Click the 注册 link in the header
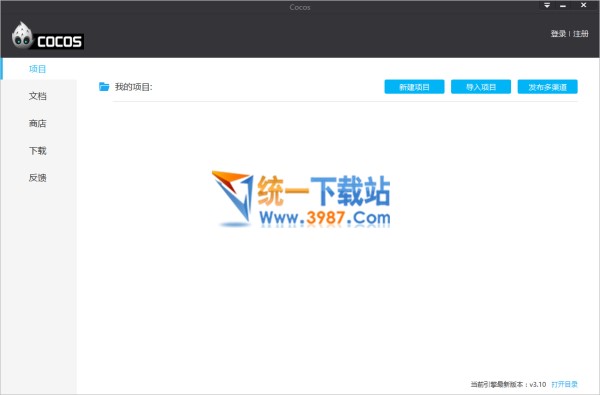This screenshot has width=600, height=395. [581, 34]
